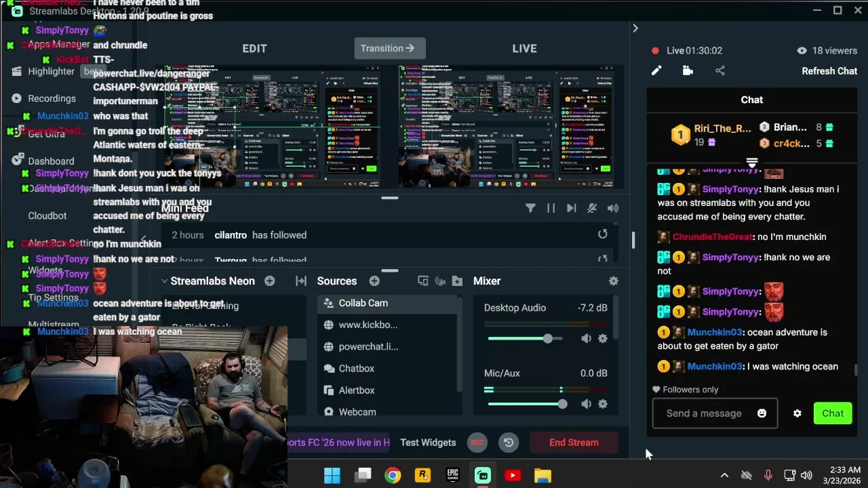
Task: Open Epic Games Launcher from the taskbar
Action: click(452, 475)
